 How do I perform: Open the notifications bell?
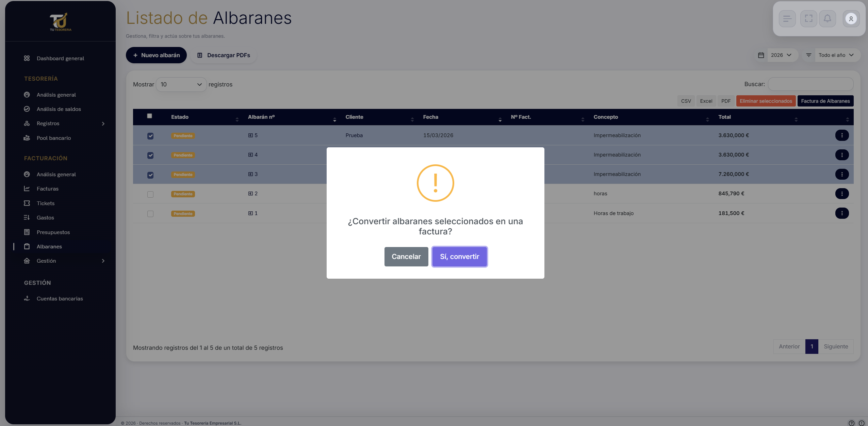point(827,19)
